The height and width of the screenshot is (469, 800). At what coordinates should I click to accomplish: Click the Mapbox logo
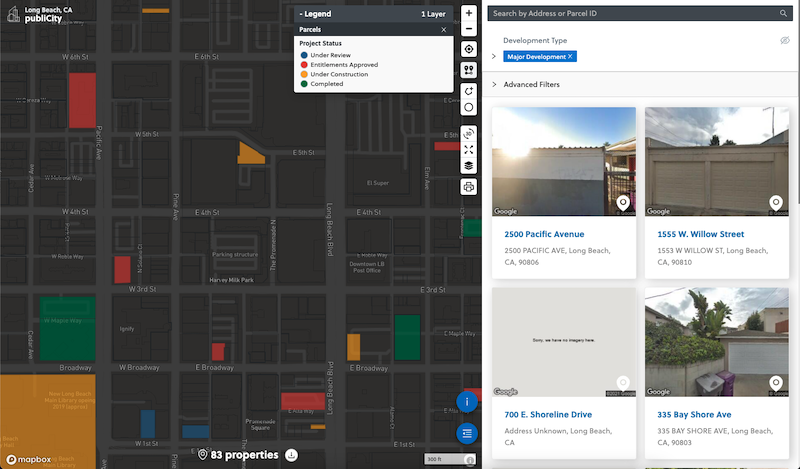tap(29, 459)
